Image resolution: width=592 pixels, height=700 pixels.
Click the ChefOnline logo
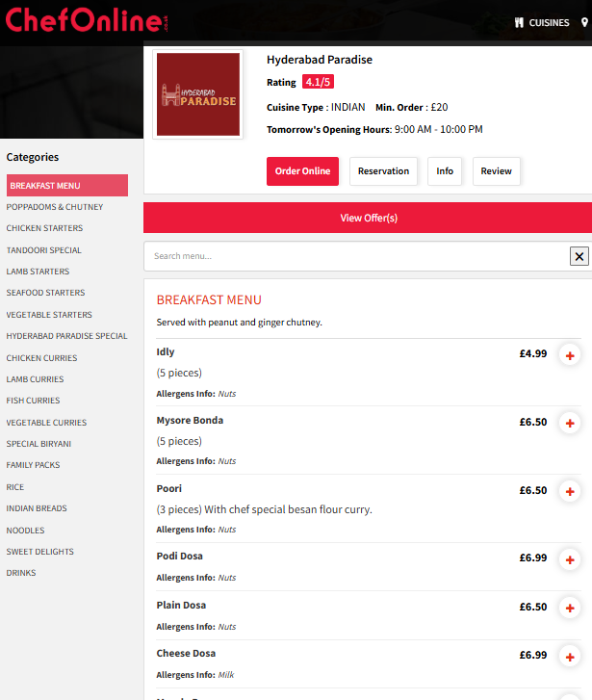point(87,20)
